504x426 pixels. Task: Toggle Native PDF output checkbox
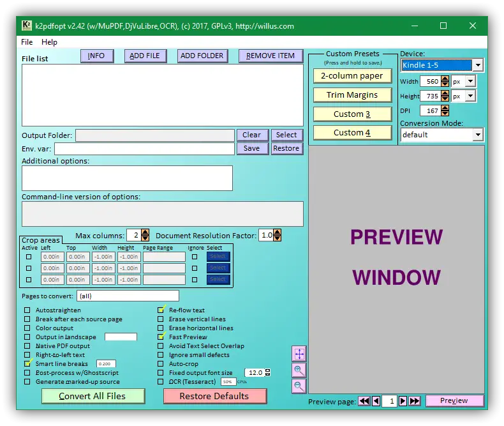pos(27,346)
